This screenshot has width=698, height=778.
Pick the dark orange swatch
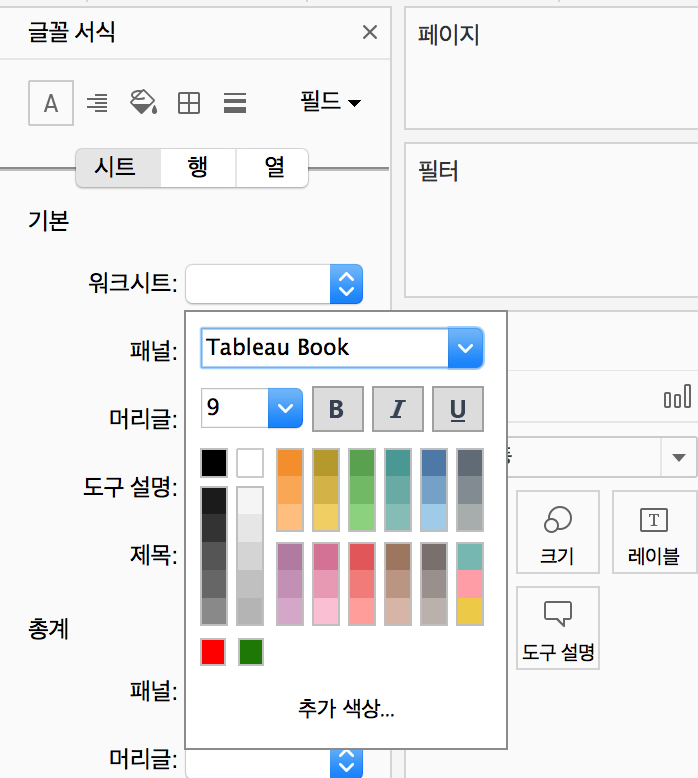point(290,463)
